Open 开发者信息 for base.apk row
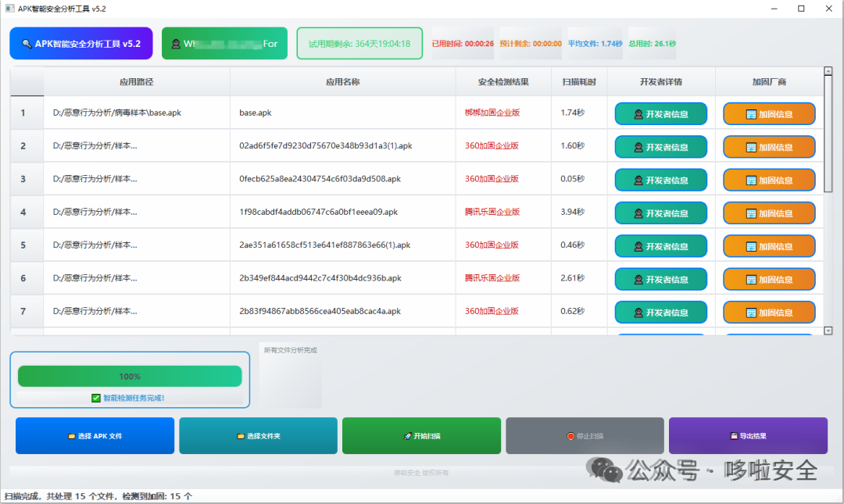844x504 pixels. pyautogui.click(x=661, y=113)
